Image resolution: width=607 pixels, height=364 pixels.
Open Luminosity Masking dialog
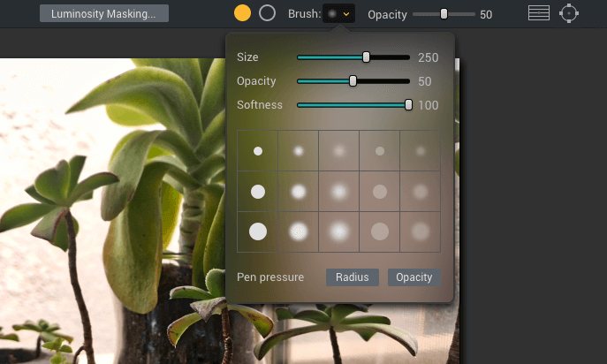click(x=104, y=13)
